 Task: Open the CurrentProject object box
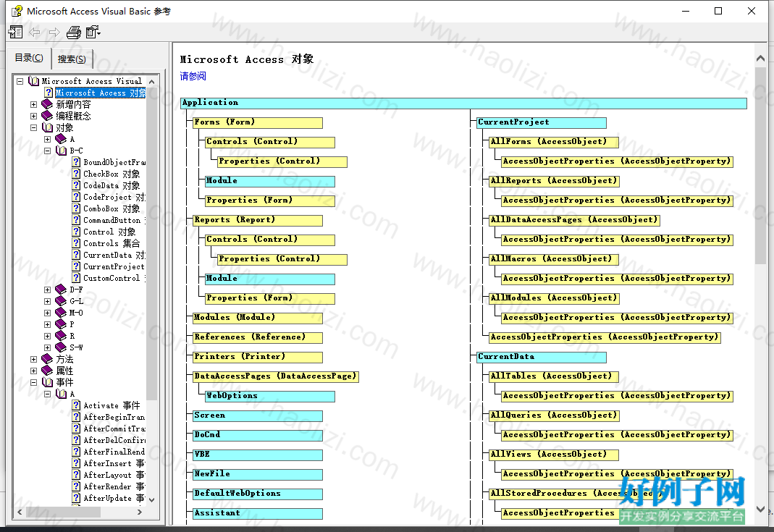pyautogui.click(x=542, y=122)
